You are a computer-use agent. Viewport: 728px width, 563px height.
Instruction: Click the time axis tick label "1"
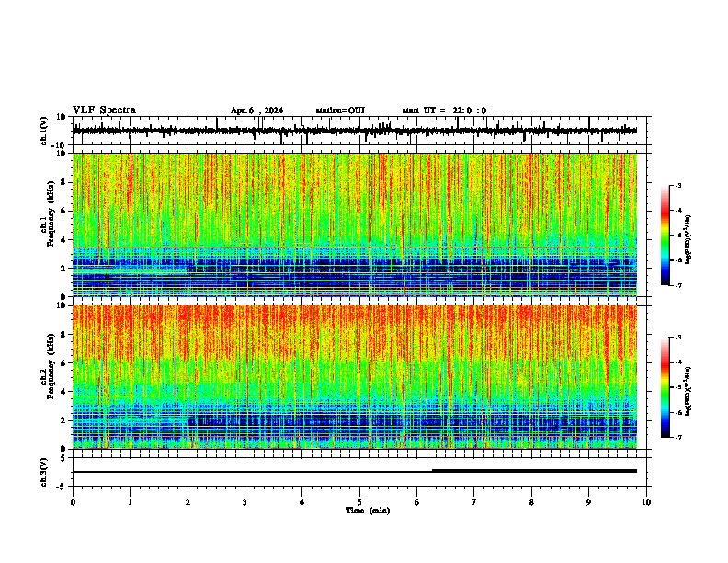pyautogui.click(x=130, y=502)
